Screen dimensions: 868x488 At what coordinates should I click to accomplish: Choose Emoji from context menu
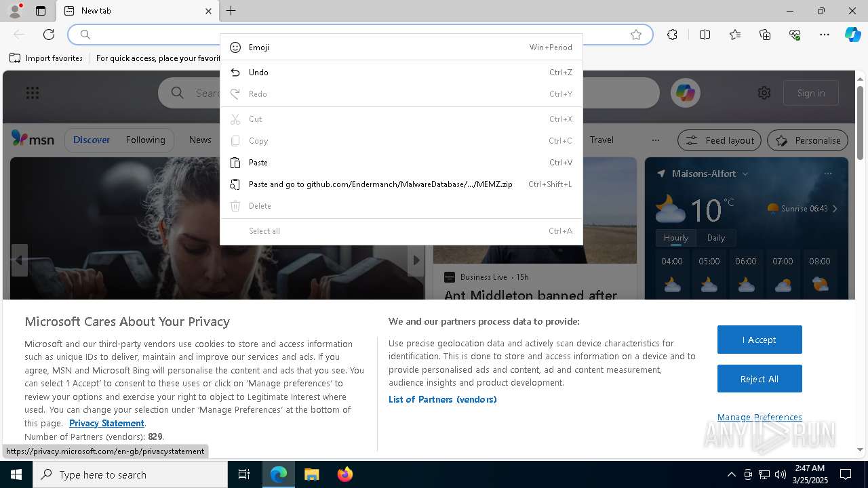(x=401, y=47)
